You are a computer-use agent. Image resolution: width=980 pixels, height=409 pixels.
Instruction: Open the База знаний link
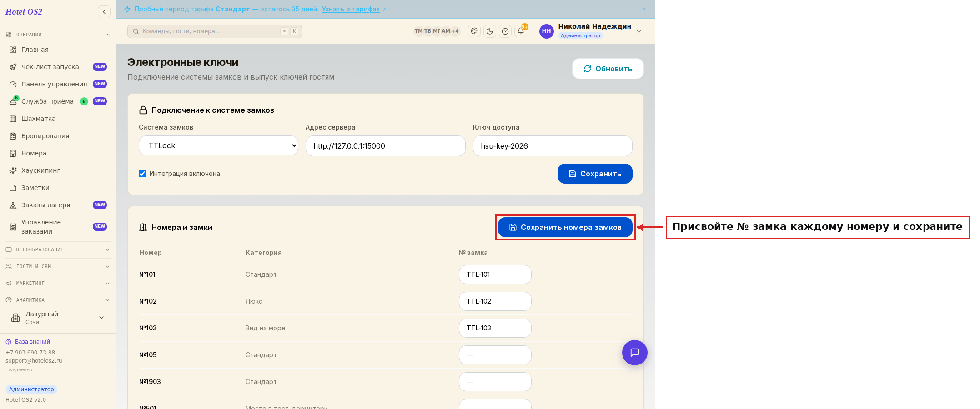(x=32, y=342)
